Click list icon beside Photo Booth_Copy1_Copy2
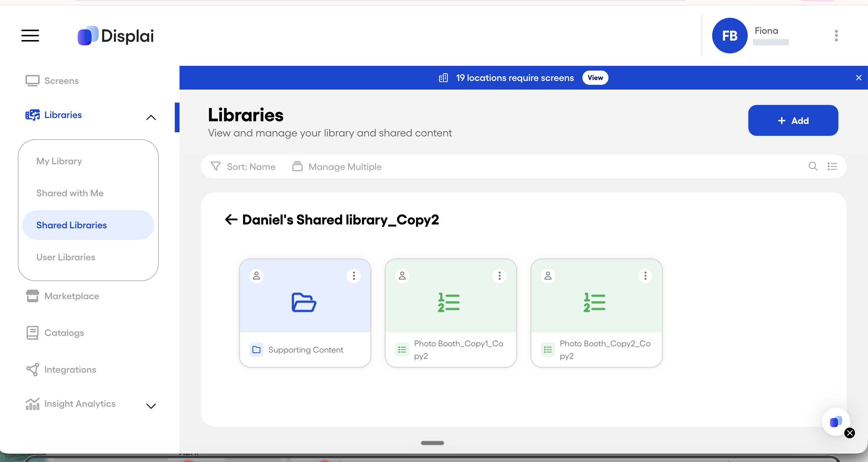This screenshot has height=462, width=868. pyautogui.click(x=402, y=350)
